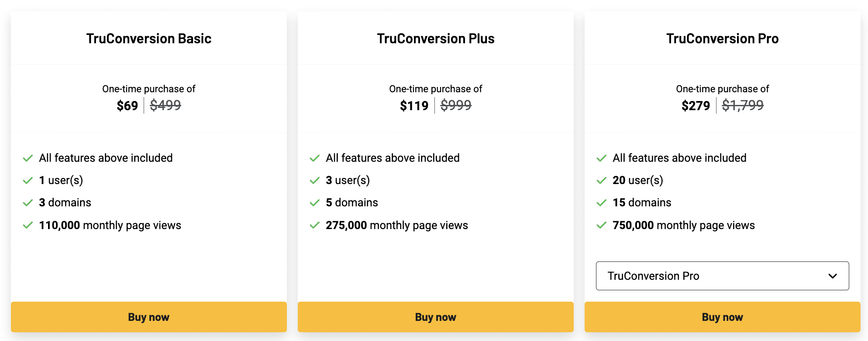The width and height of the screenshot is (868, 341).
Task: Click checkmark by "275,000 monthly page views"
Action: [x=315, y=226]
